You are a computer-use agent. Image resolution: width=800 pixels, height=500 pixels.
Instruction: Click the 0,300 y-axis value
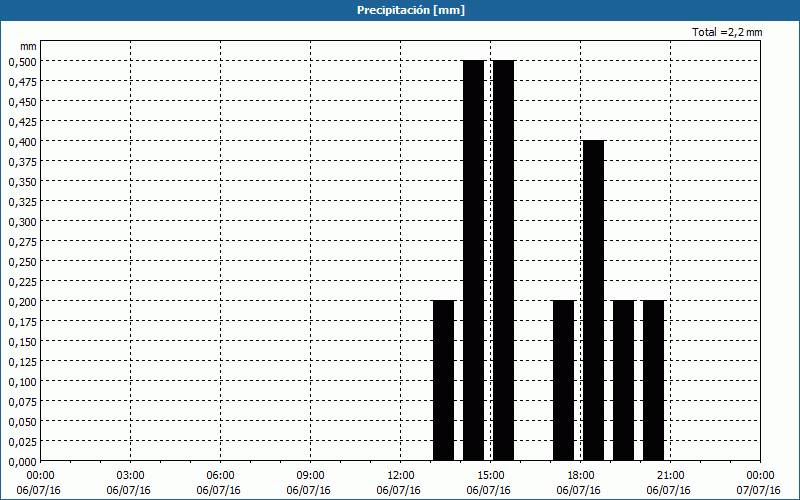[22, 221]
